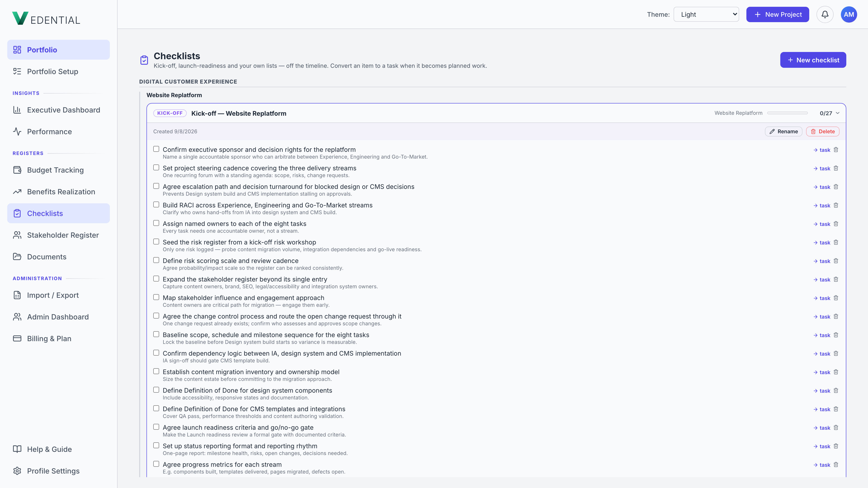Screen dimensions: 868x488
Task: Click the 'Created 9/8/2026' text
Action: tap(175, 132)
